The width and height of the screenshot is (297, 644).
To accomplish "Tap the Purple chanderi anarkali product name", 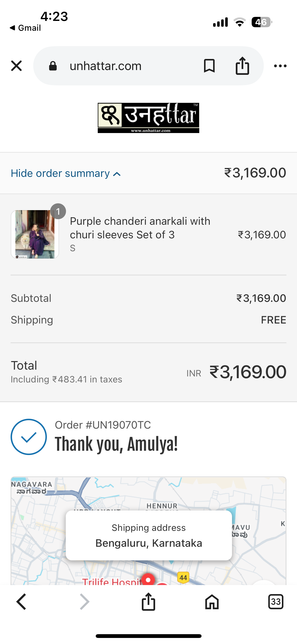I will [140, 228].
